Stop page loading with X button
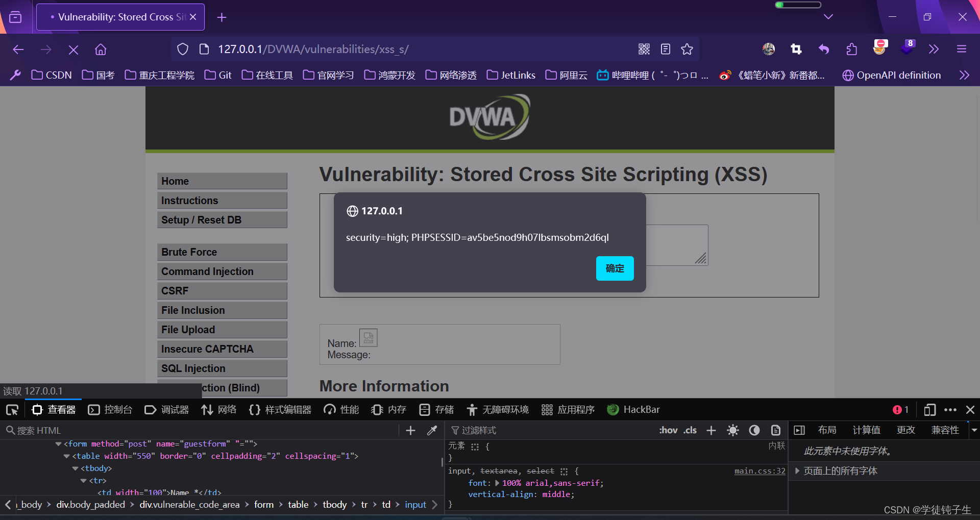Screen dimensions: 980x520 pyautogui.click(x=73, y=49)
